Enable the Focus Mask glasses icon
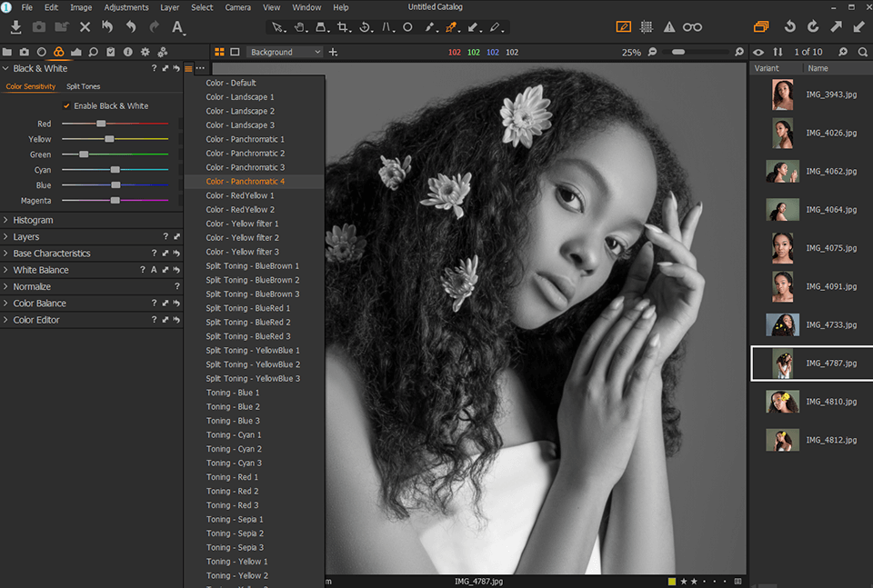Image resolution: width=873 pixels, height=588 pixels. coord(693,26)
